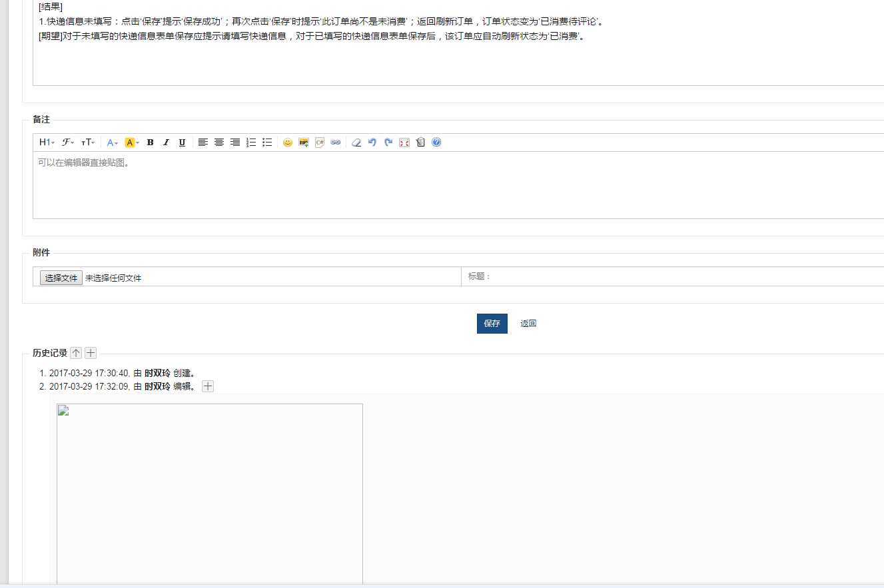Click the 历史记录 section heading
The width and height of the screenshot is (884, 588).
click(x=50, y=353)
